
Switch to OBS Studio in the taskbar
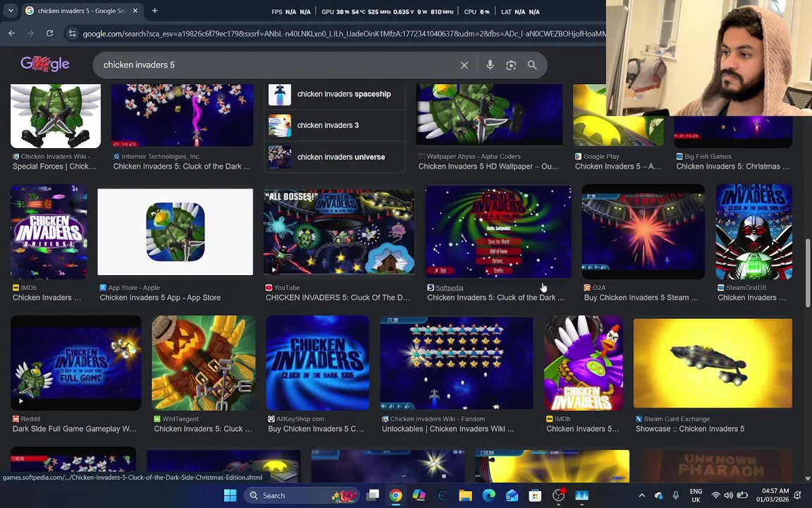(x=558, y=495)
